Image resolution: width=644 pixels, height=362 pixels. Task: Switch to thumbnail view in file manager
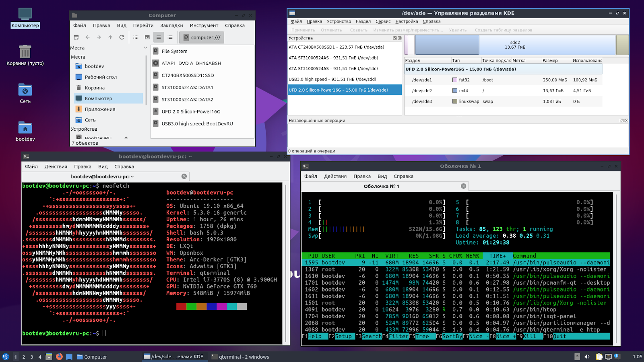147,37
